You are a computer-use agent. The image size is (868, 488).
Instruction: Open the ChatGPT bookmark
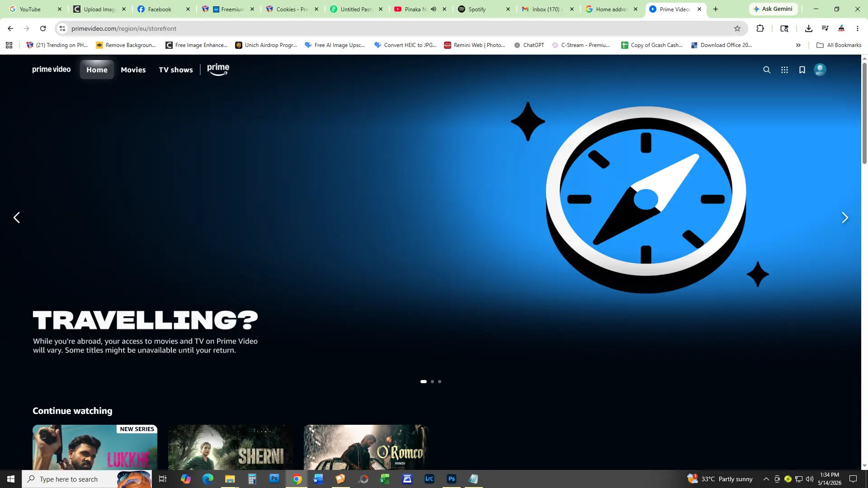529,45
